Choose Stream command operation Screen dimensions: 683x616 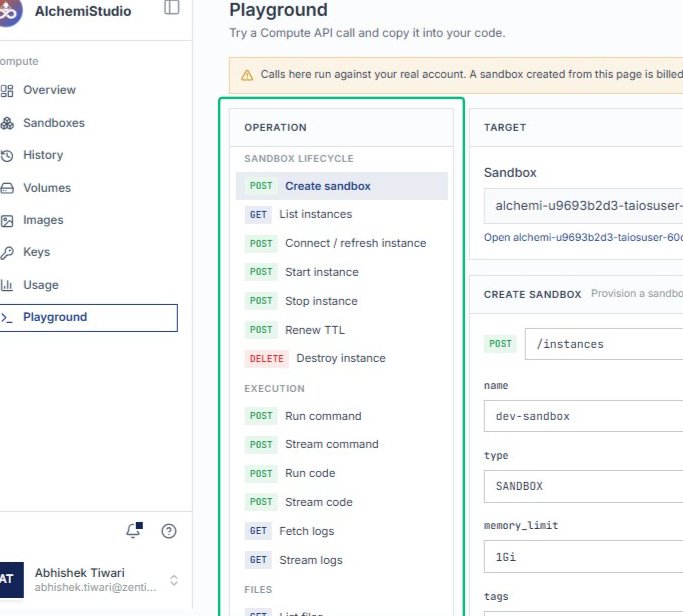[x=342, y=444]
